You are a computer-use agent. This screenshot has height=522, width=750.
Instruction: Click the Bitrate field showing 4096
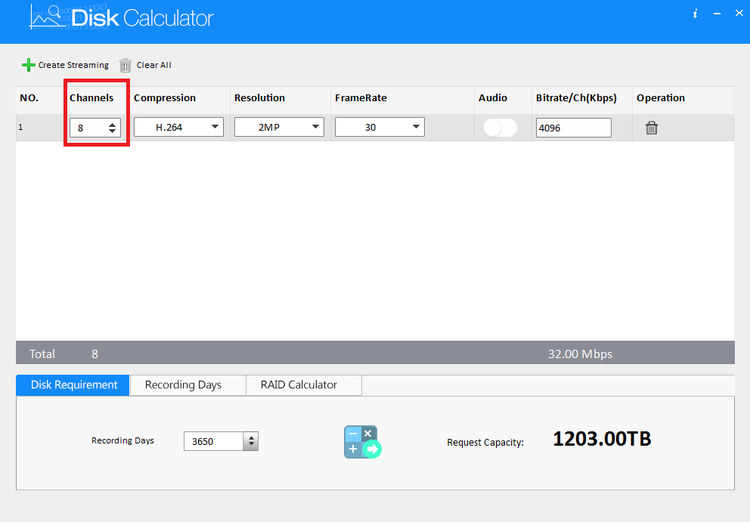pos(574,128)
